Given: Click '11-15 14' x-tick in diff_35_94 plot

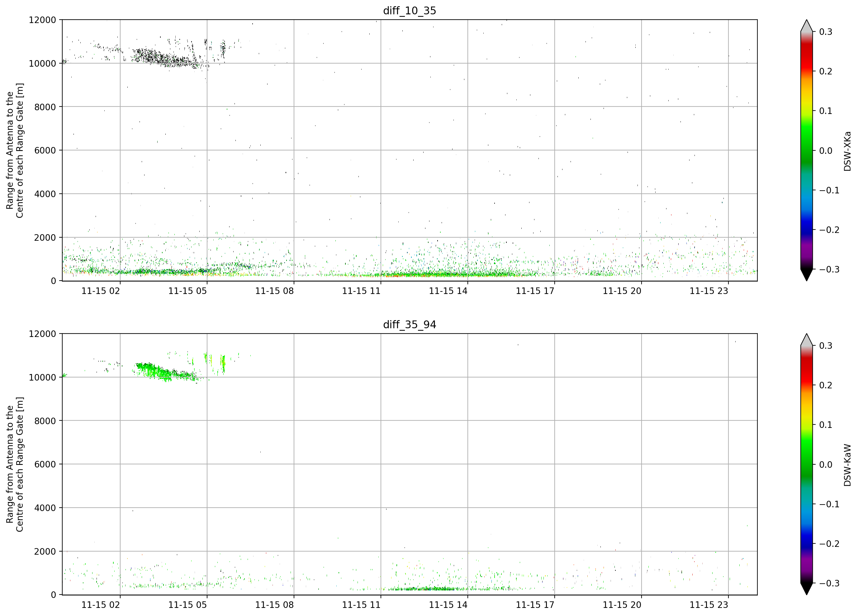Looking at the screenshot, I should tap(448, 605).
